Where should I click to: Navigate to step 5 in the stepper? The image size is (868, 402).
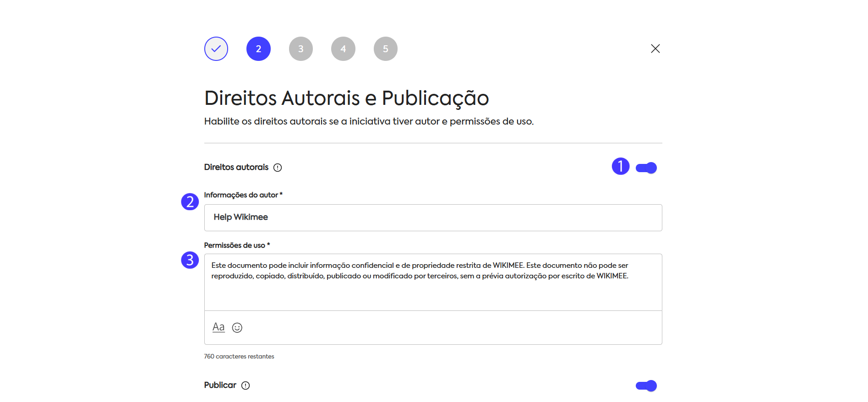(x=386, y=49)
